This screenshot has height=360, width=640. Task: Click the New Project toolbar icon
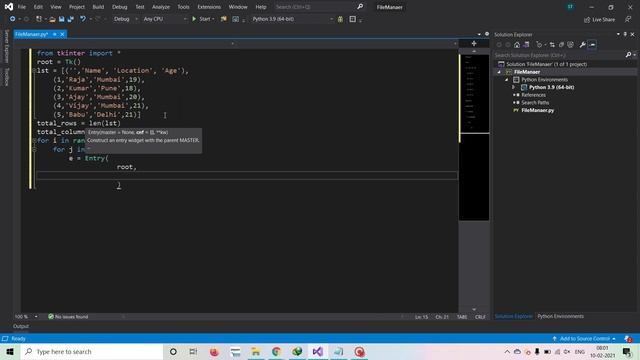pyautogui.click(x=39, y=19)
